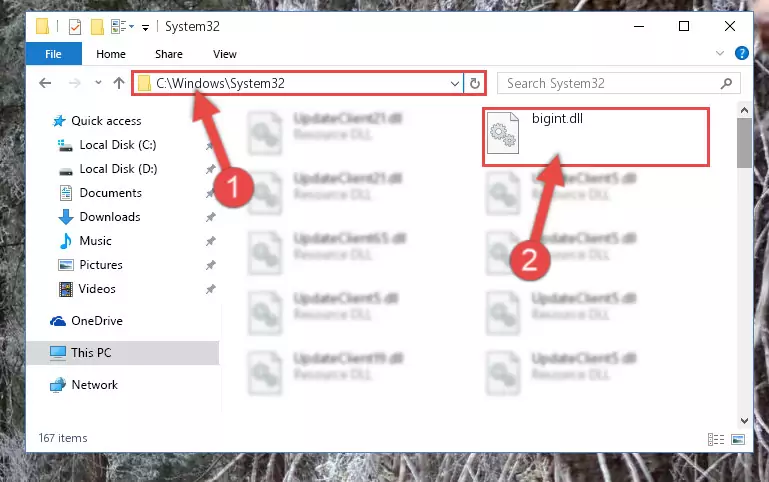This screenshot has height=482, width=769.
Task: Open Local Disk (D:) from sidebar
Action: (118, 169)
